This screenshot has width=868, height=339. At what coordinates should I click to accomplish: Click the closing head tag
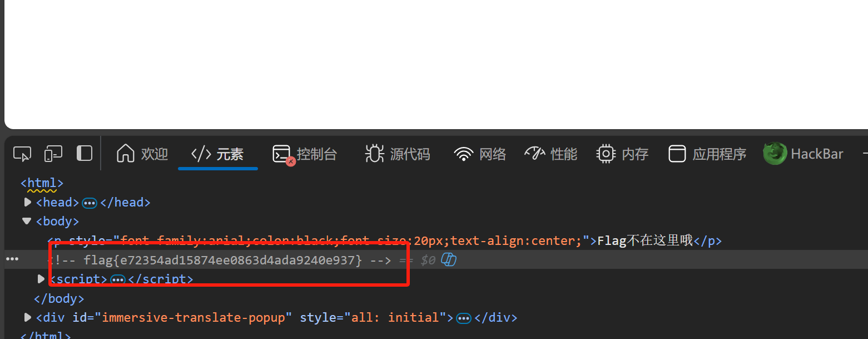coord(125,202)
